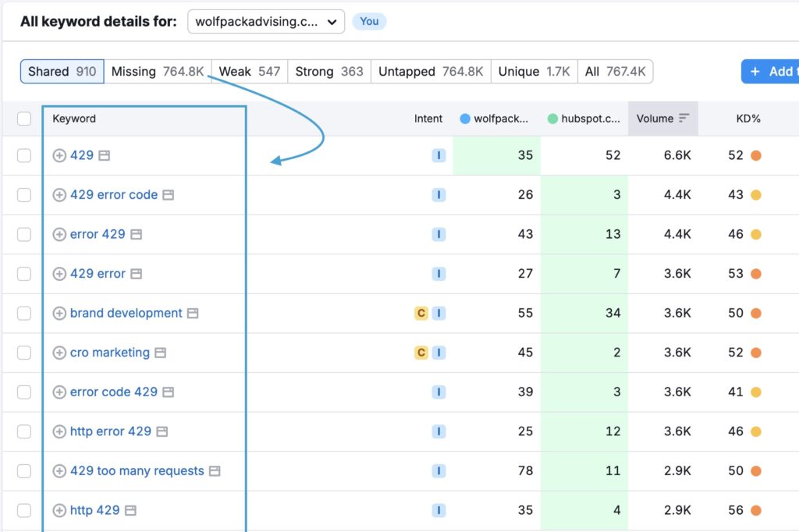
Task: Click the "You" badge next to the domain
Action: (369, 21)
